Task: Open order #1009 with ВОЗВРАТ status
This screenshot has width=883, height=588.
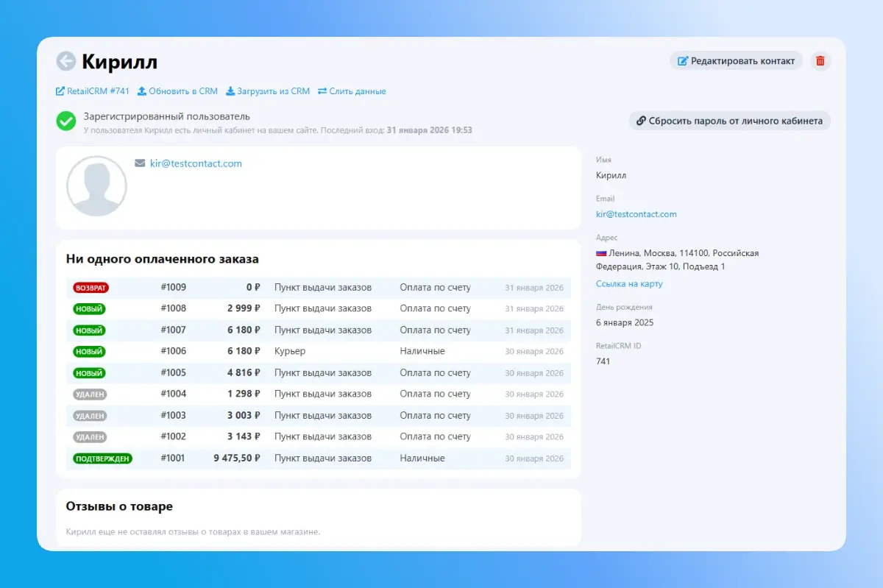Action: click(173, 288)
